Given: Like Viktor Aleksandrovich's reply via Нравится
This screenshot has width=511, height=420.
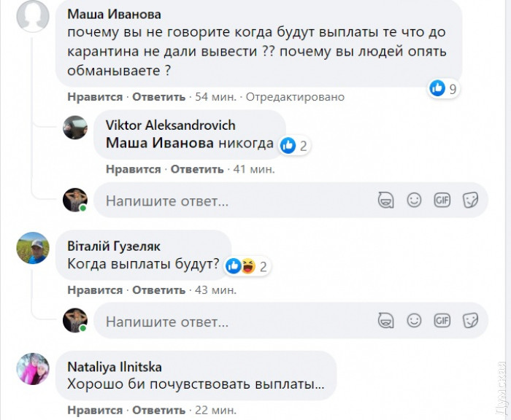Looking at the screenshot, I should tap(133, 169).
